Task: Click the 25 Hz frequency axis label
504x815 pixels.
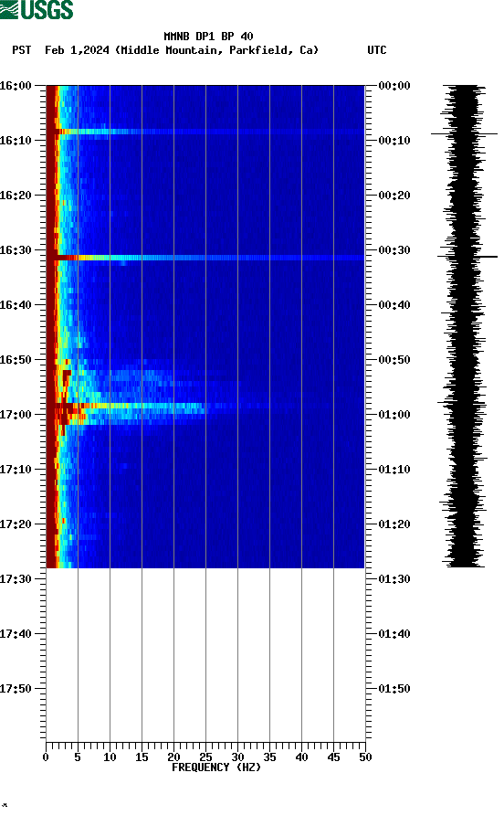Action: point(205,757)
